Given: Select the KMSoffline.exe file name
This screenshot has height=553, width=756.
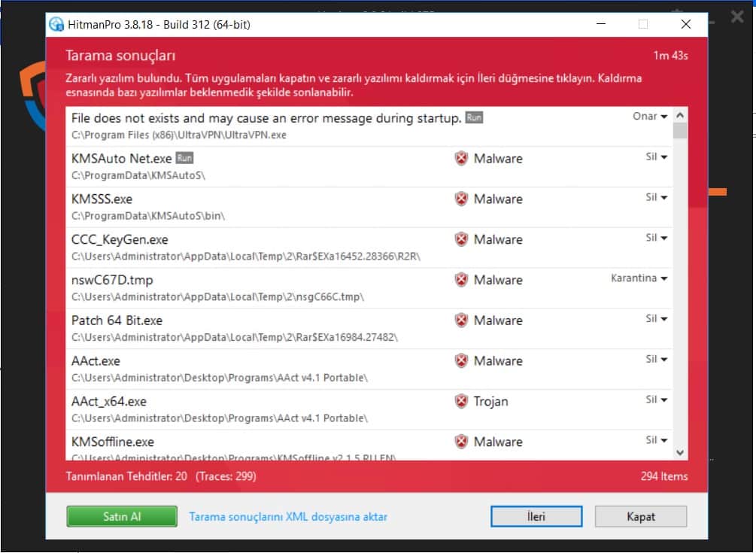Looking at the screenshot, I should [112, 442].
